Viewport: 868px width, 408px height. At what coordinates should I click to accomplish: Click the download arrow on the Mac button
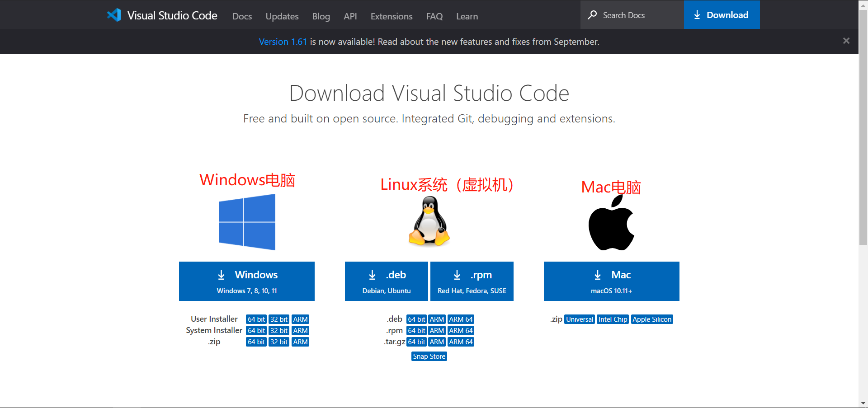598,275
